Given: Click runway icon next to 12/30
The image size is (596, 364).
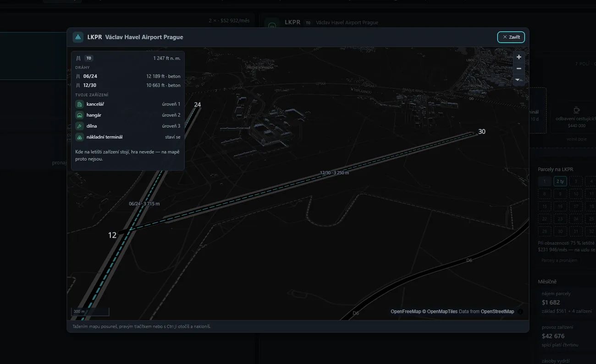Looking at the screenshot, I should (78, 85).
